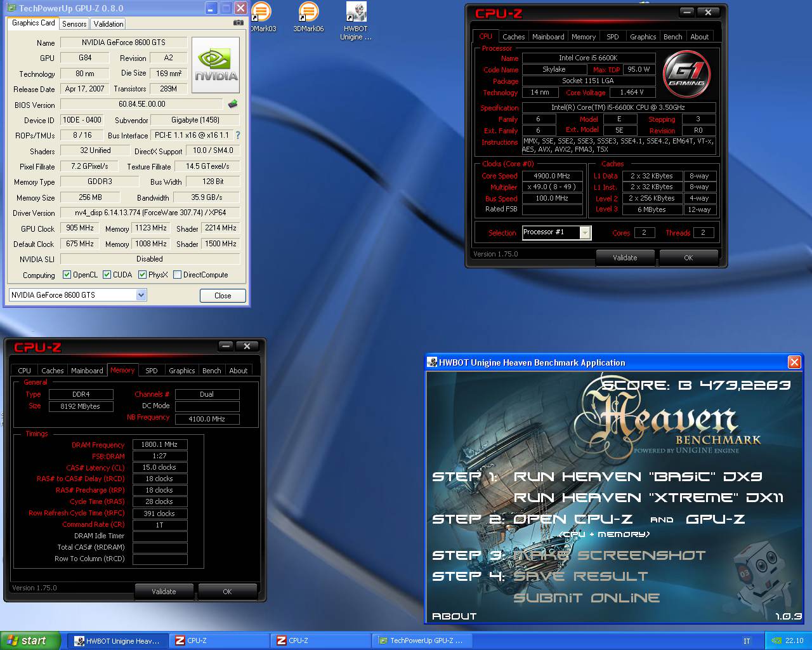Click HWBOT Heaven window title icon
Image resolution: width=812 pixels, height=650 pixels.
pyautogui.click(x=433, y=362)
